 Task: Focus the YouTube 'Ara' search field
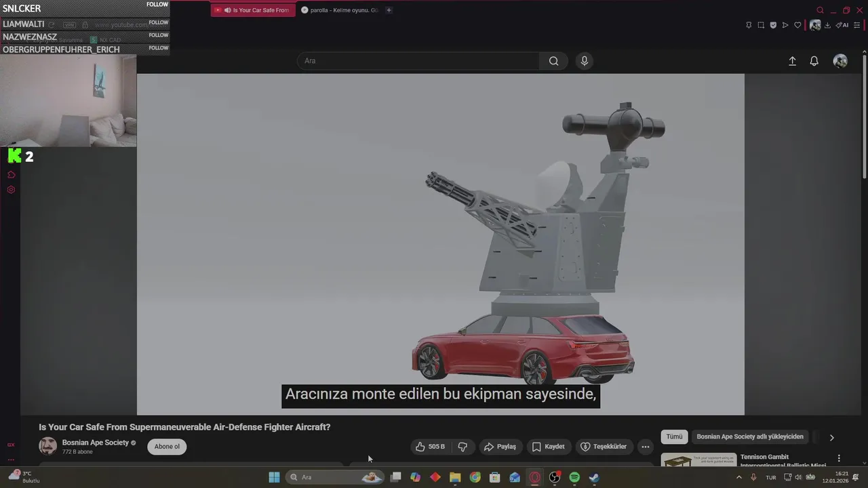tap(418, 61)
